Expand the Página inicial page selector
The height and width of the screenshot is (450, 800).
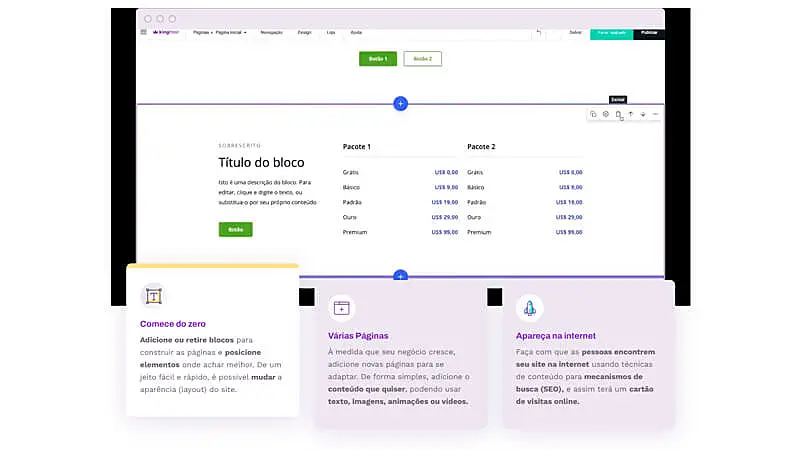231,32
